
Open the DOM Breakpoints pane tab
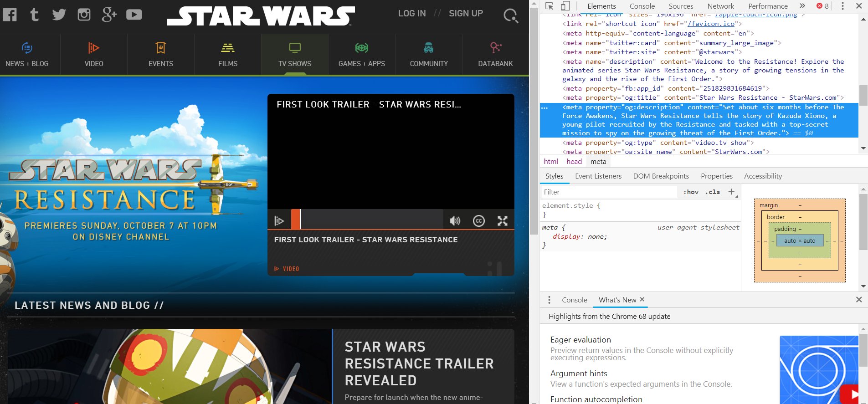tap(661, 176)
